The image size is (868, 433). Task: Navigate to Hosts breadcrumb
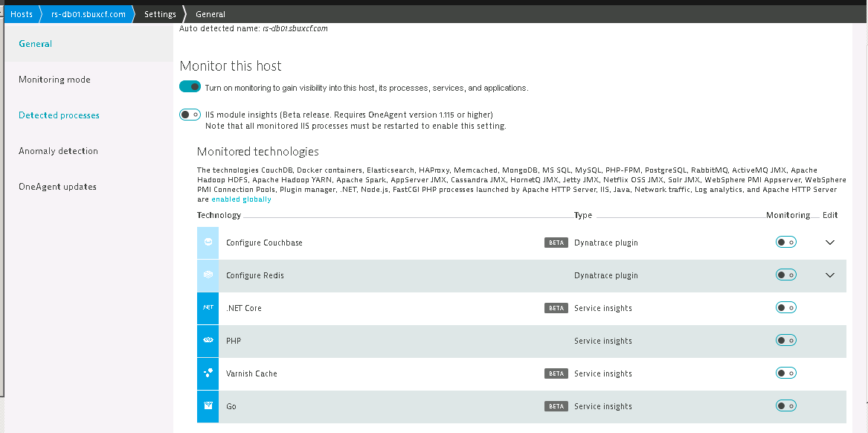[22, 14]
